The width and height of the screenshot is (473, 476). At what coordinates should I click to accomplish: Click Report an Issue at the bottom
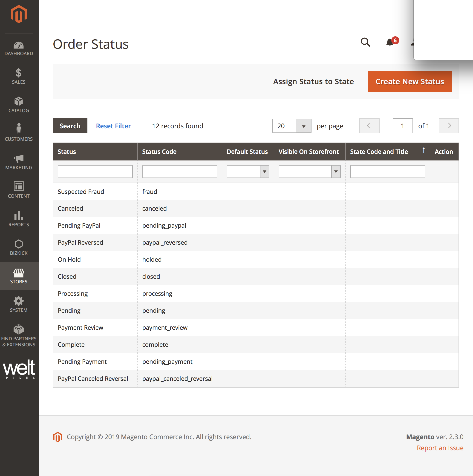pyautogui.click(x=440, y=448)
